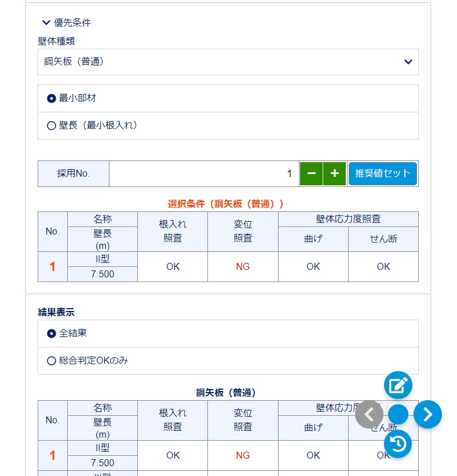Viewport: 457px width, 476px height.
Task: Collapse the 優先条件 section
Action: [47, 23]
